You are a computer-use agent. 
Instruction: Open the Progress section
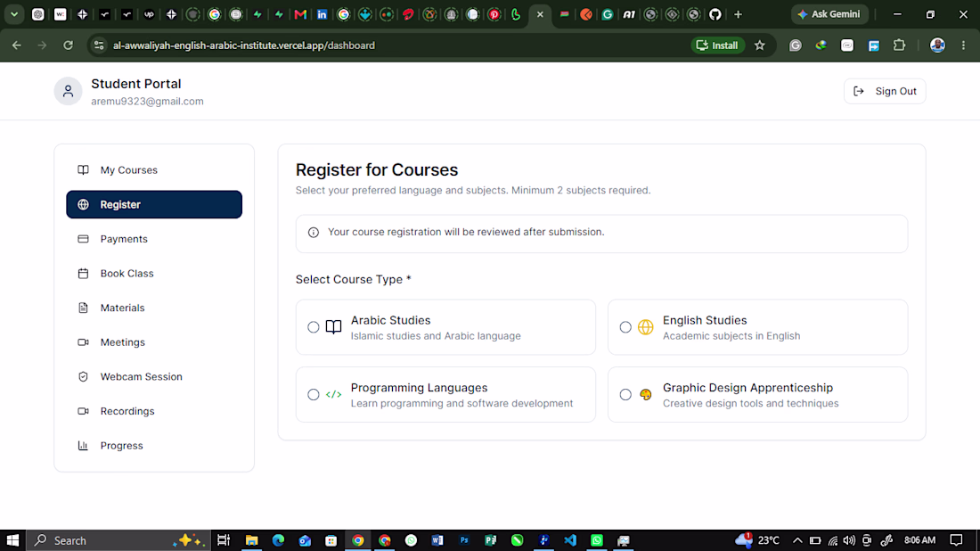154,445
